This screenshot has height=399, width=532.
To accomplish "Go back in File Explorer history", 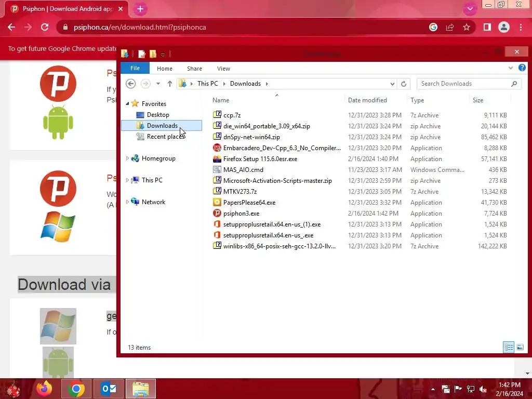I will tap(130, 84).
